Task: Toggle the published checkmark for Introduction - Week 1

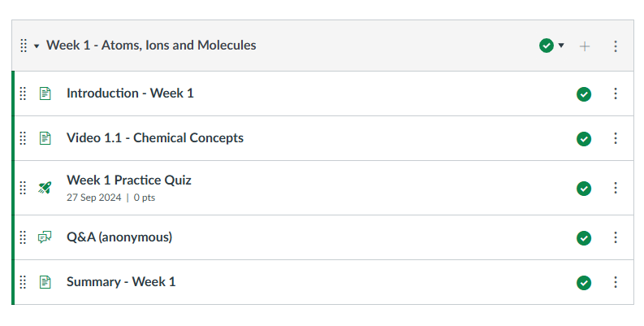Action: 584,94
